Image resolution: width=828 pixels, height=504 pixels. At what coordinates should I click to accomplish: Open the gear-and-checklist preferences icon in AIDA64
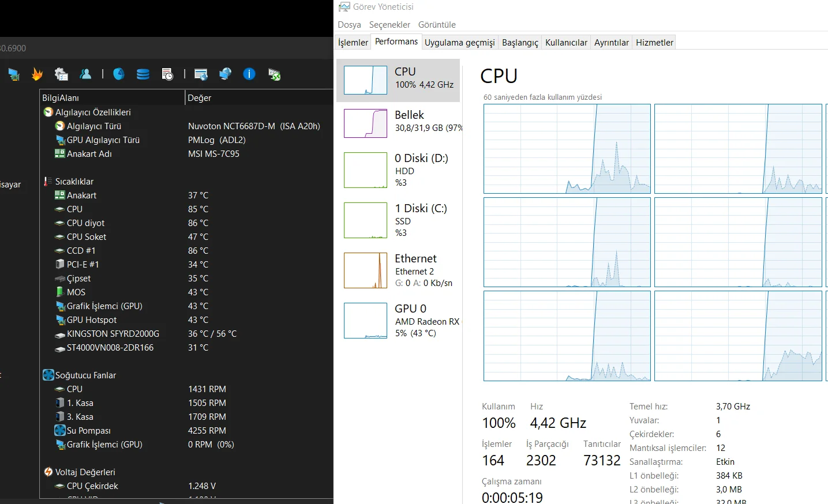point(61,74)
